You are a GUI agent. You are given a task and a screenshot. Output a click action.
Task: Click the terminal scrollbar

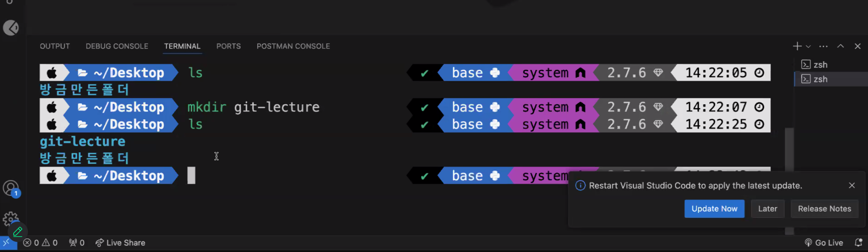tap(789, 182)
